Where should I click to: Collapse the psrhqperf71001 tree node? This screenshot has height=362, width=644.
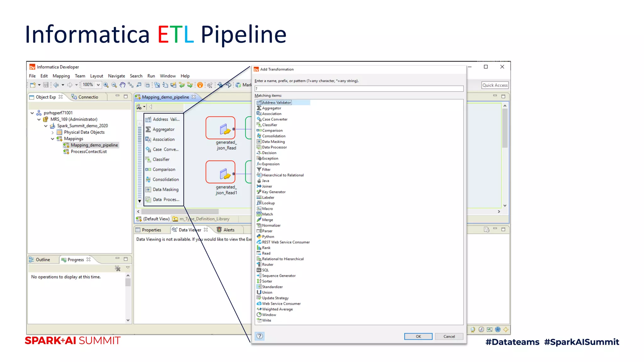[x=32, y=113]
